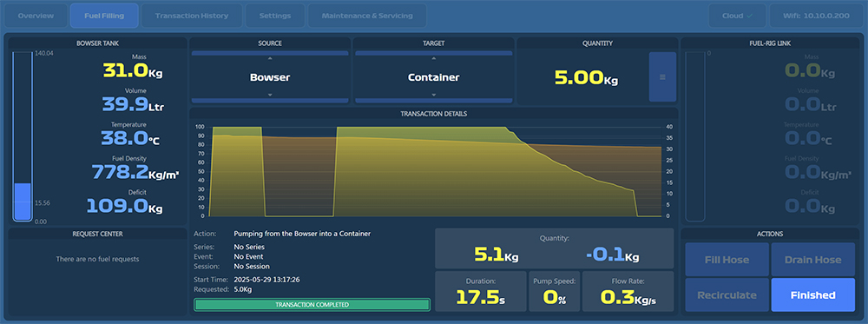
Task: Click the Bowser temperature 38.0 °C value
Action: (x=130, y=138)
